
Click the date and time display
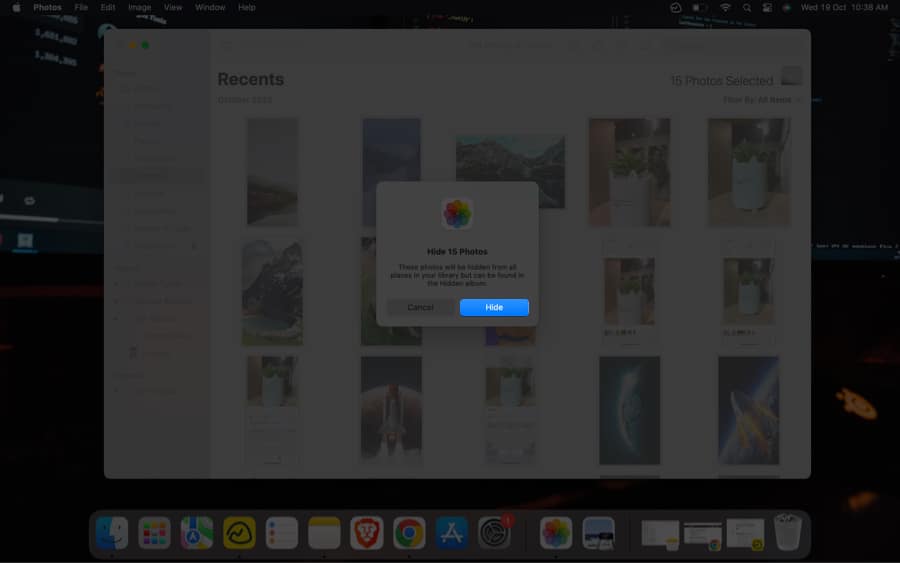tap(844, 7)
